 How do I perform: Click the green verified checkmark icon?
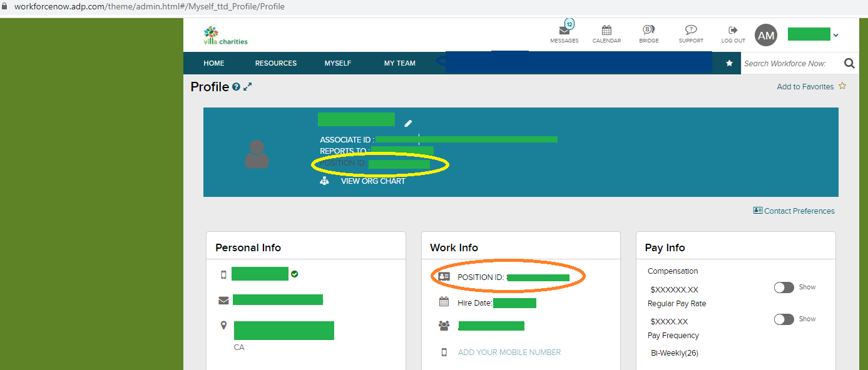294,274
